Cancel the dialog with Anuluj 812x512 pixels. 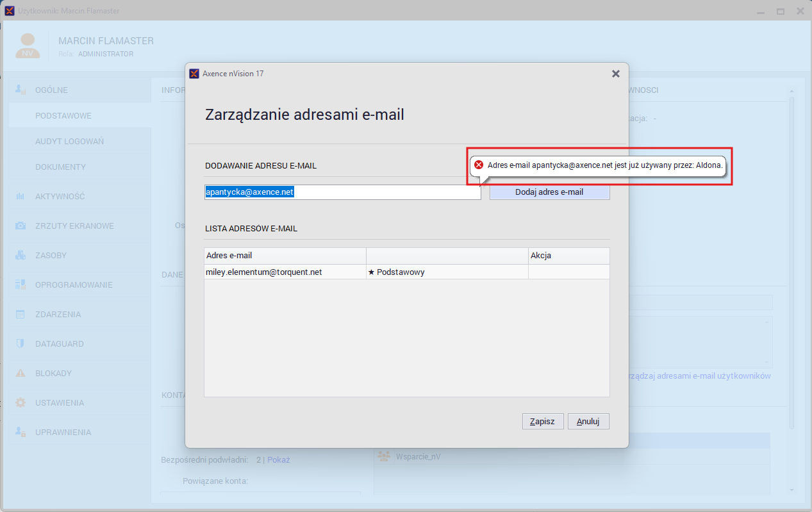point(588,421)
